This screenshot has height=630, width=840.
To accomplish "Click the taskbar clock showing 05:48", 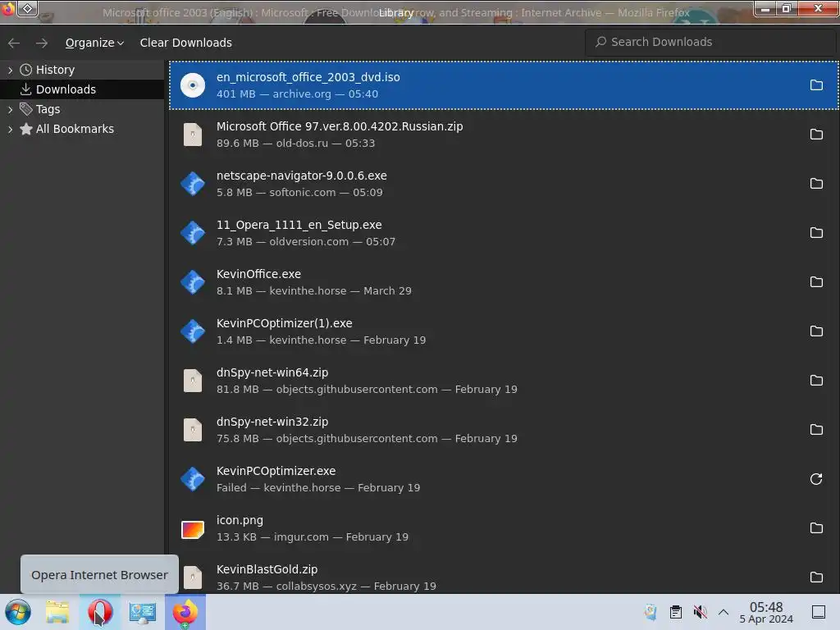I will coord(766,612).
